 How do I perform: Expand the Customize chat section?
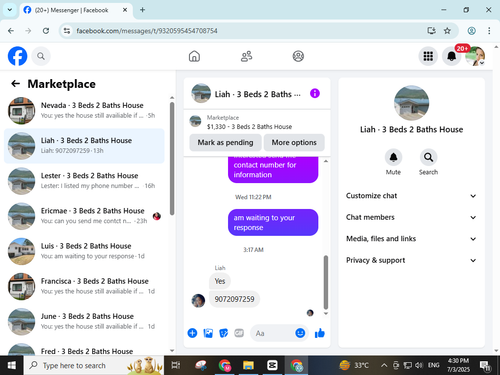(x=411, y=196)
